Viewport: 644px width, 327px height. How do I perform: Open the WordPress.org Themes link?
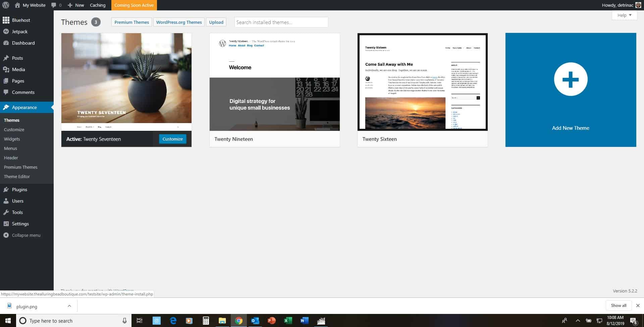click(x=179, y=22)
